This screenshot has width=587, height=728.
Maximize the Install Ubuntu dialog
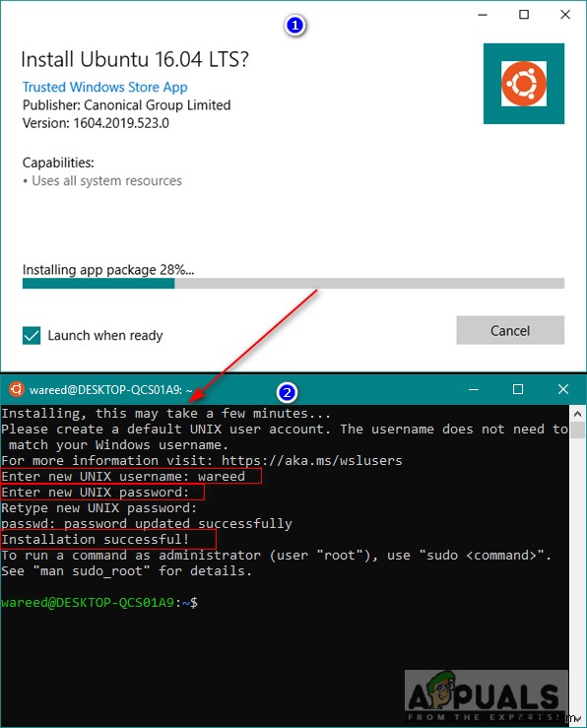pos(524,15)
